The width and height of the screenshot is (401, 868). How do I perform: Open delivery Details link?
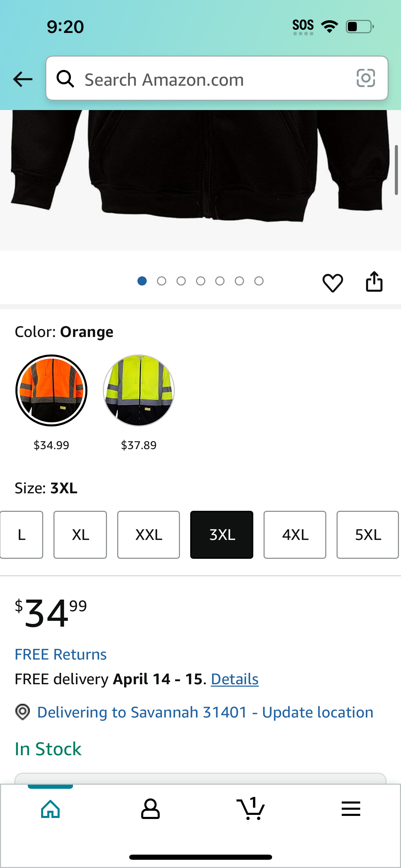tap(235, 679)
